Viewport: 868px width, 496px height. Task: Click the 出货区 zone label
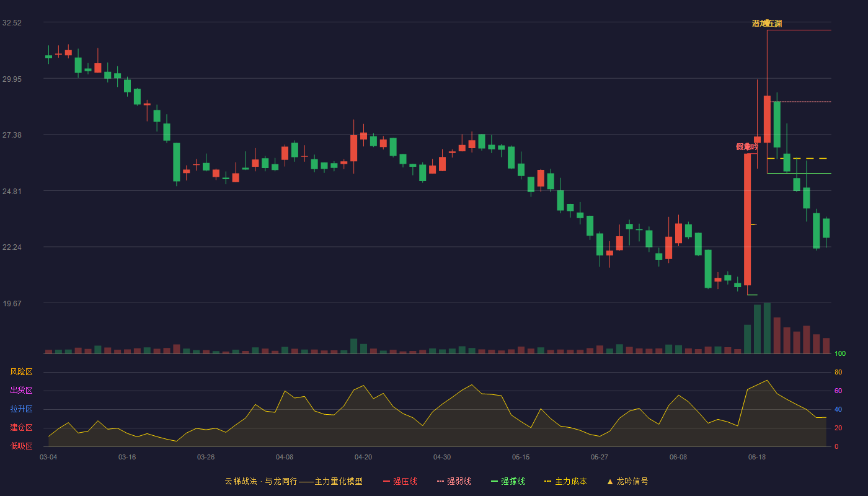coord(21,391)
